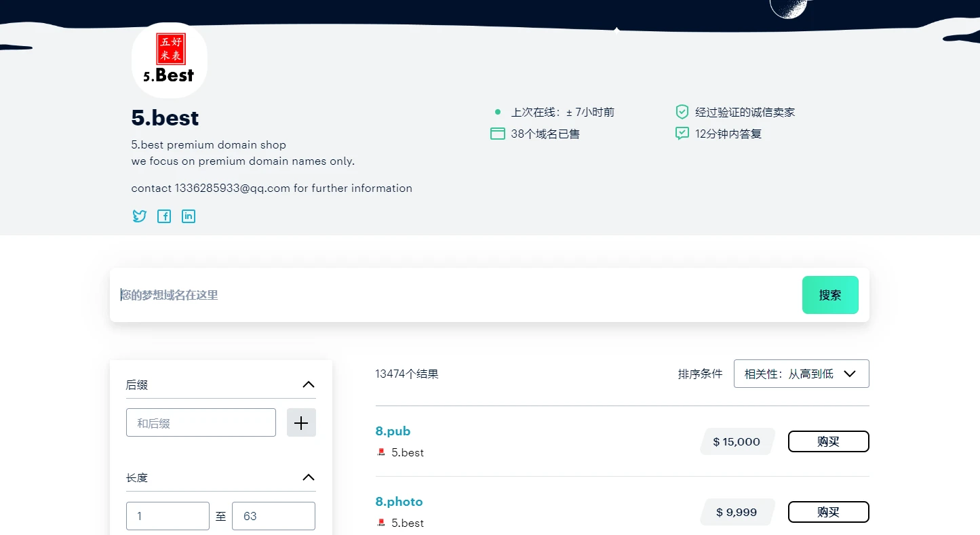Click small seller icon under 8.pub
The height and width of the screenshot is (535, 980).
click(381, 452)
